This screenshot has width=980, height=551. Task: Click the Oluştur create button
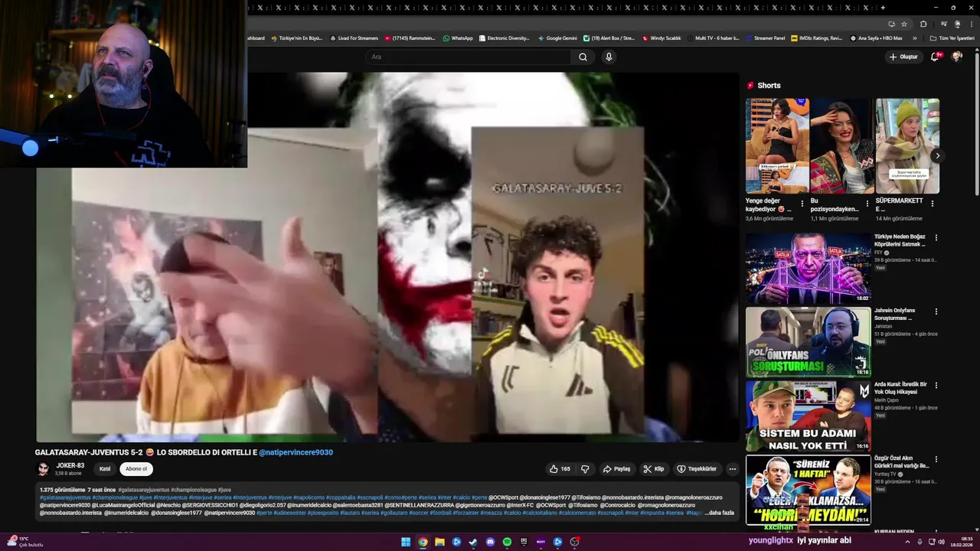click(x=903, y=57)
